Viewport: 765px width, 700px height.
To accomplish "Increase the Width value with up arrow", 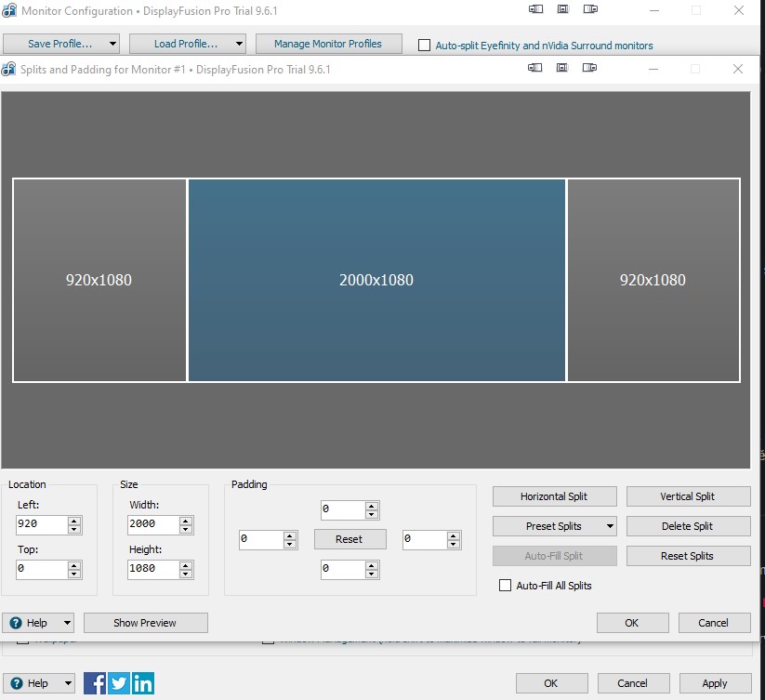I will (186, 521).
